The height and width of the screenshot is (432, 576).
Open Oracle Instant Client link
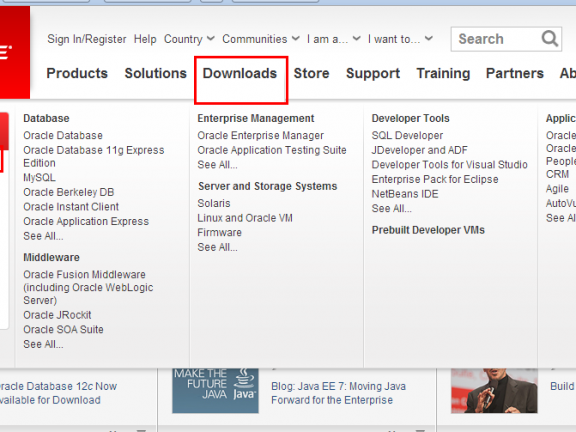71,207
